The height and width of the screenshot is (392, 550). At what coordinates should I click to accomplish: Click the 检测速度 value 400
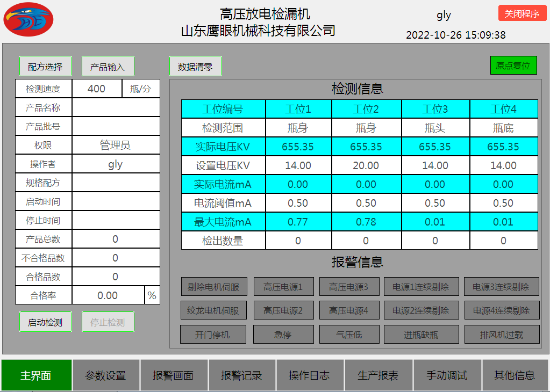click(97, 89)
